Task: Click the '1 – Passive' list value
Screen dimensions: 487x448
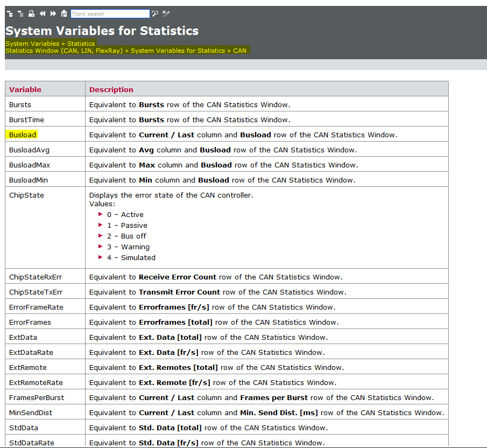Action: pos(127,225)
